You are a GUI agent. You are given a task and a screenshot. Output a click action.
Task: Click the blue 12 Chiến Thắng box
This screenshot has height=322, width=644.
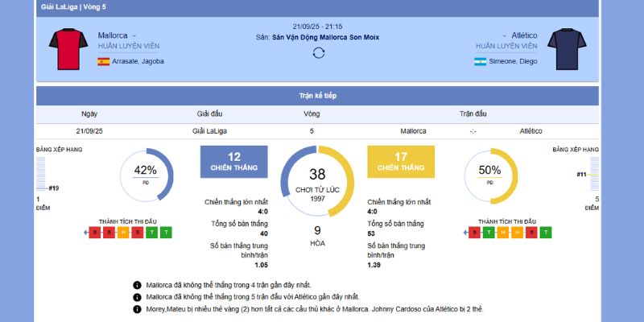tap(233, 161)
